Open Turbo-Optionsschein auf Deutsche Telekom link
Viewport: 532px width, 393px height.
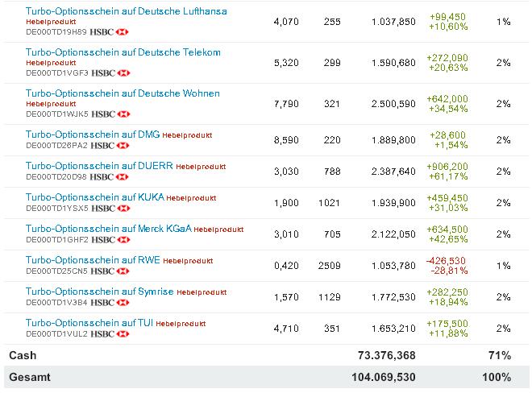coord(123,52)
